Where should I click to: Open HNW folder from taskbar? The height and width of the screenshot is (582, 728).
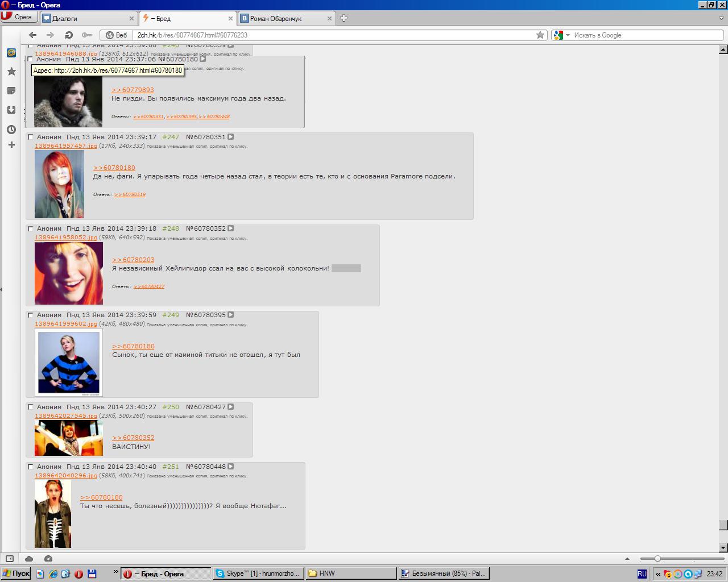pos(350,574)
